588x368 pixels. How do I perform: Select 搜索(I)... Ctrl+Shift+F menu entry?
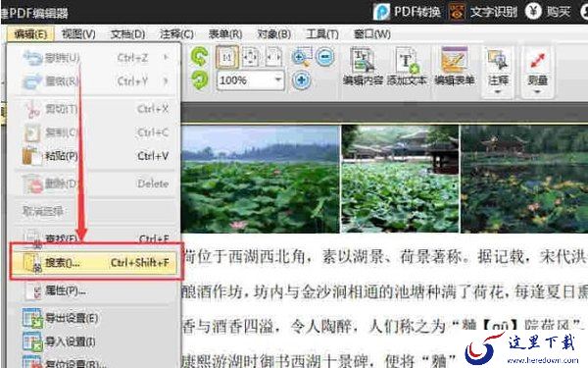pos(94,262)
